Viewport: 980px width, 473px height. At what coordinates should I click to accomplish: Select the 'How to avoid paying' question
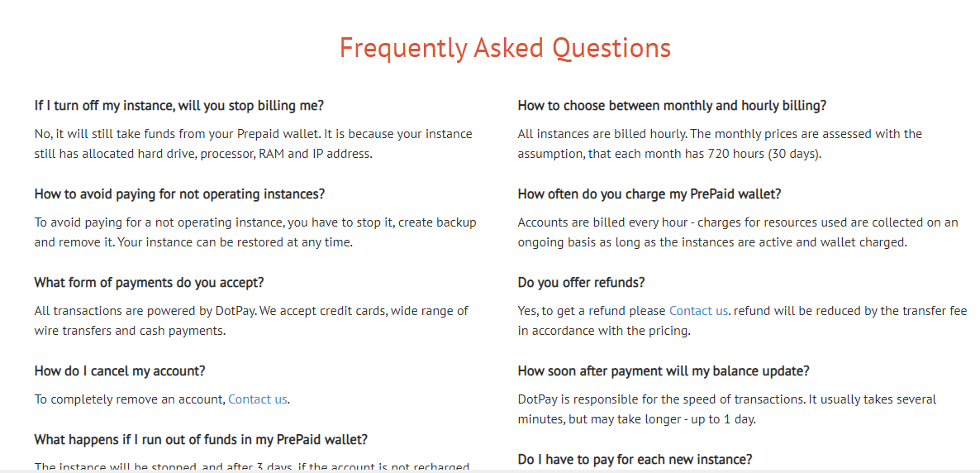(x=180, y=194)
